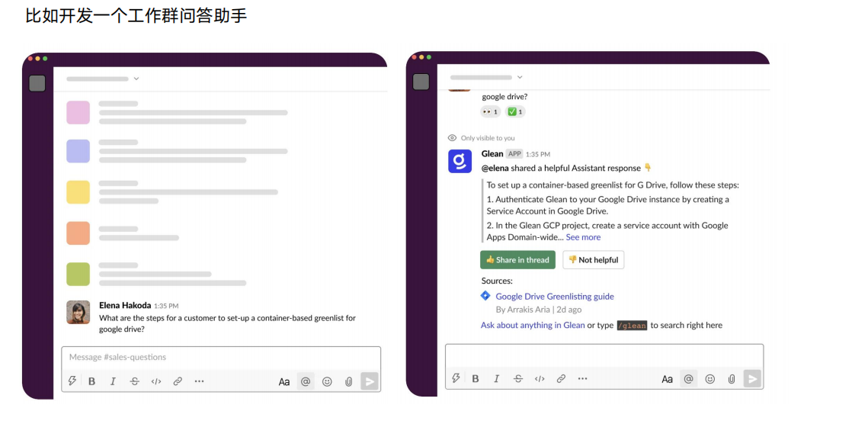Toggle Aa formatting toolbar in the #sales-questions composer
The image size is (868, 424).
pos(284,381)
